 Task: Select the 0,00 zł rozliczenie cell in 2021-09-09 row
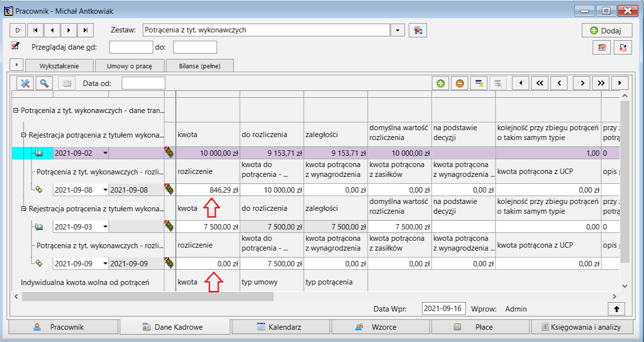tap(208, 263)
